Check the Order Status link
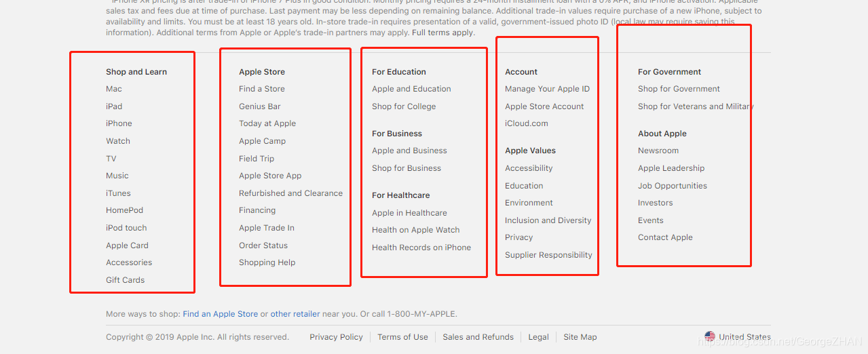This screenshot has height=354, width=868. (x=263, y=245)
